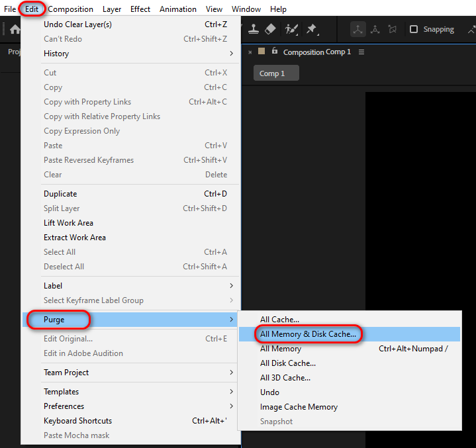Screen dimensions: 476x448
Task: Open the Animation menu
Action: 178,9
